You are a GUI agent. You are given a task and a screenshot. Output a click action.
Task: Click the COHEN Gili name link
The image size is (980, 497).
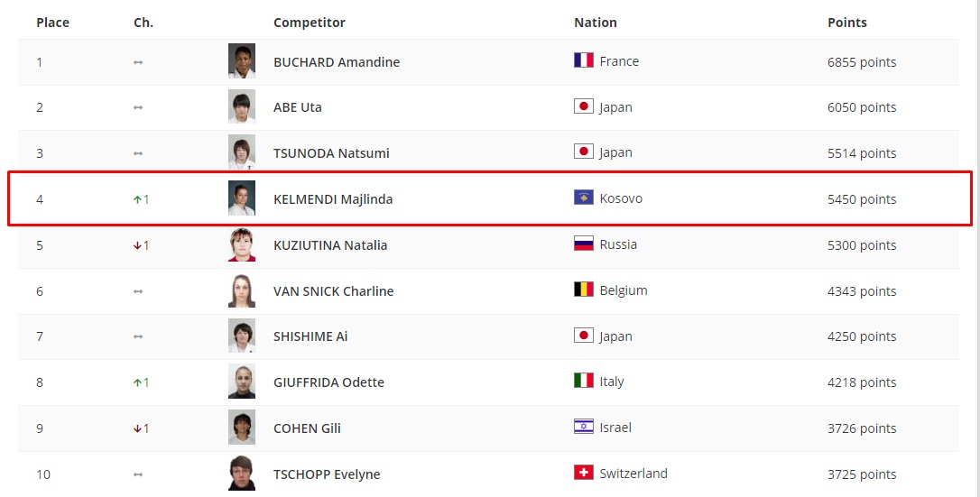[x=307, y=428]
